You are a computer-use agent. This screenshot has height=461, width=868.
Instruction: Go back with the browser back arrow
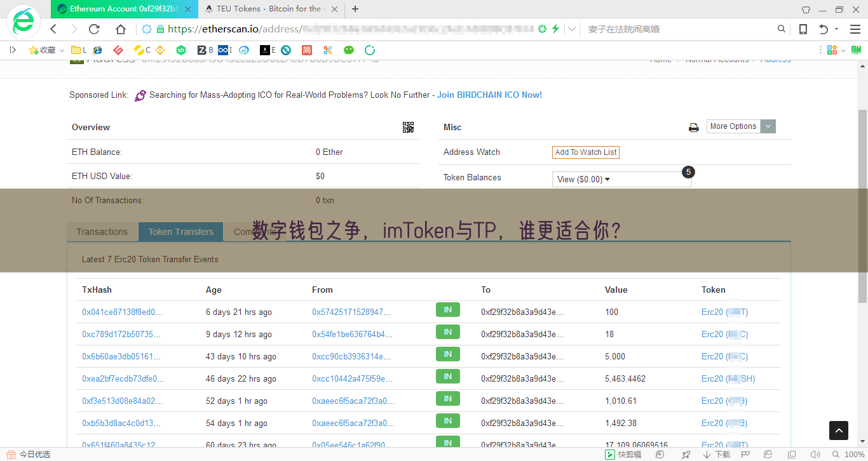point(53,29)
